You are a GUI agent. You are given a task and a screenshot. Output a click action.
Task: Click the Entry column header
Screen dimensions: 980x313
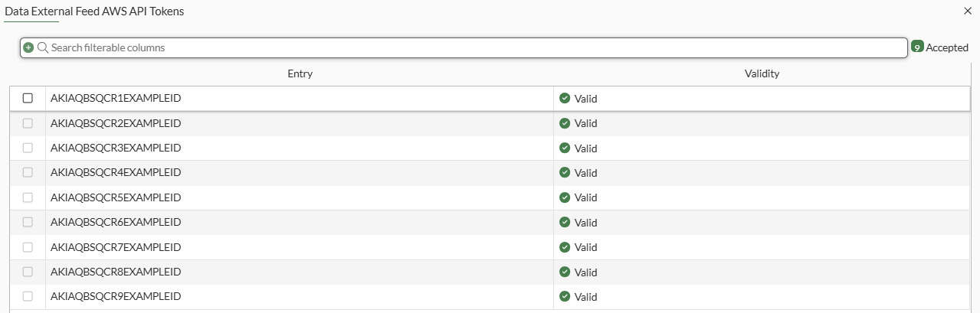pos(300,73)
